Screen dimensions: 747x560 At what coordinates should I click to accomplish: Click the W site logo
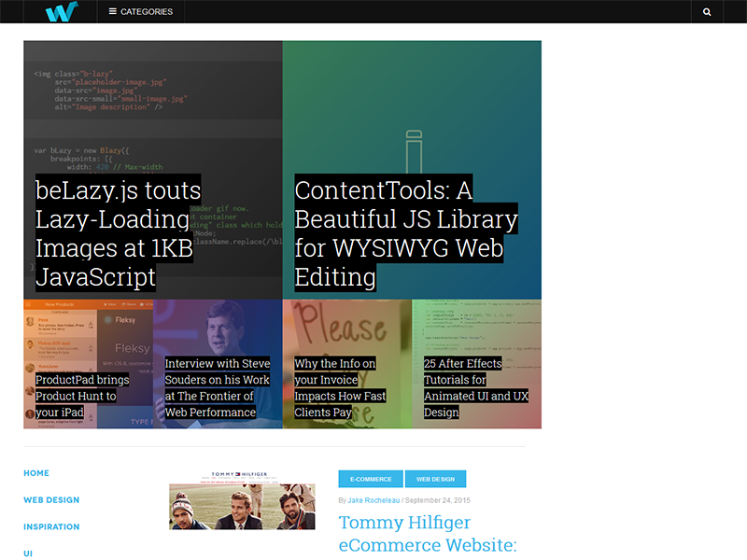(x=62, y=11)
